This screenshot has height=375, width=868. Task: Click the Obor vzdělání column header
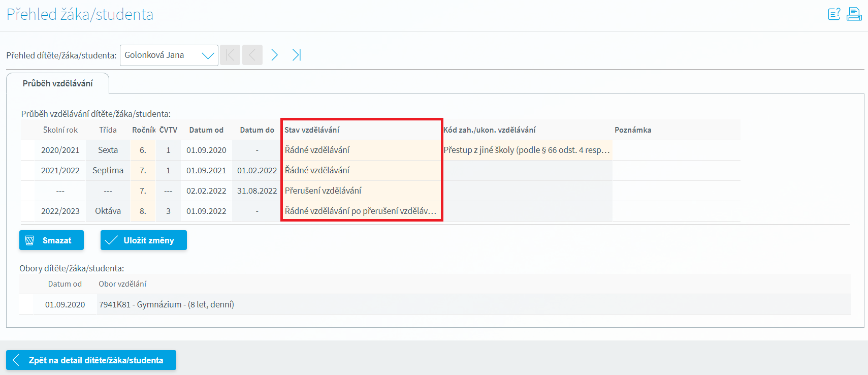[x=122, y=284]
